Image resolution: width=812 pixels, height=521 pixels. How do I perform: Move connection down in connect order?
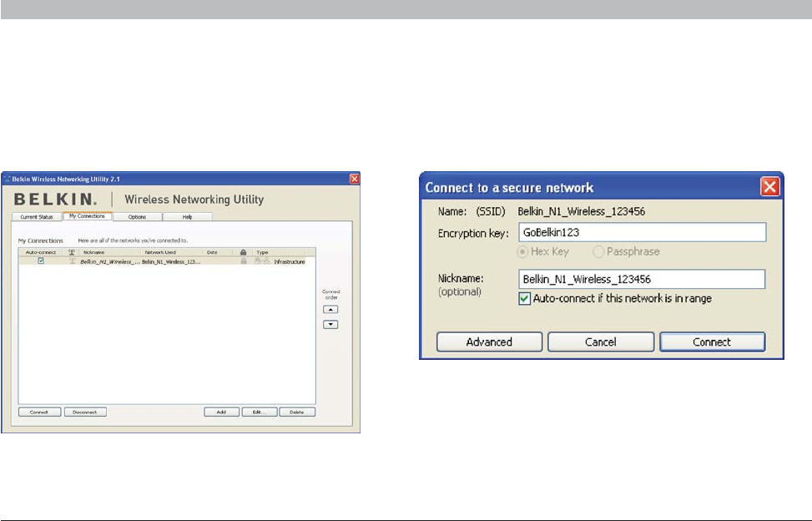click(x=330, y=324)
